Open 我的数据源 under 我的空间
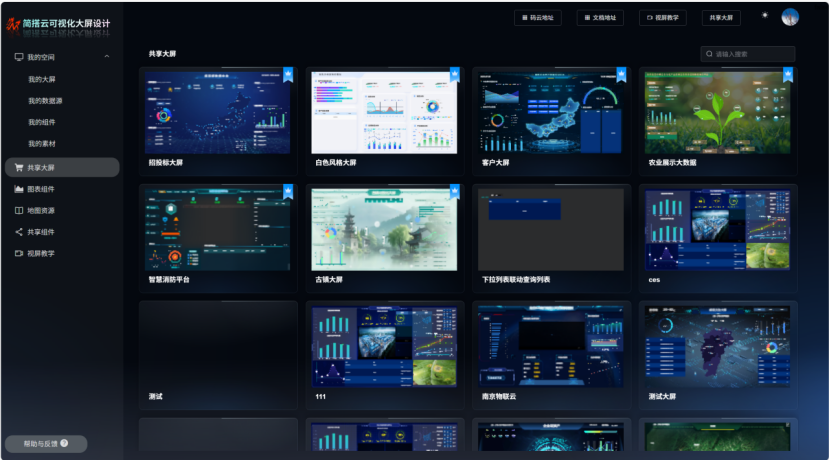 tap(45, 101)
